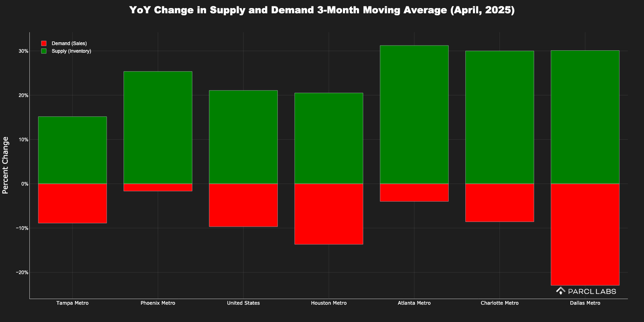
Task: Toggle the Supply (Inventory) legend entry
Action: tap(66, 51)
